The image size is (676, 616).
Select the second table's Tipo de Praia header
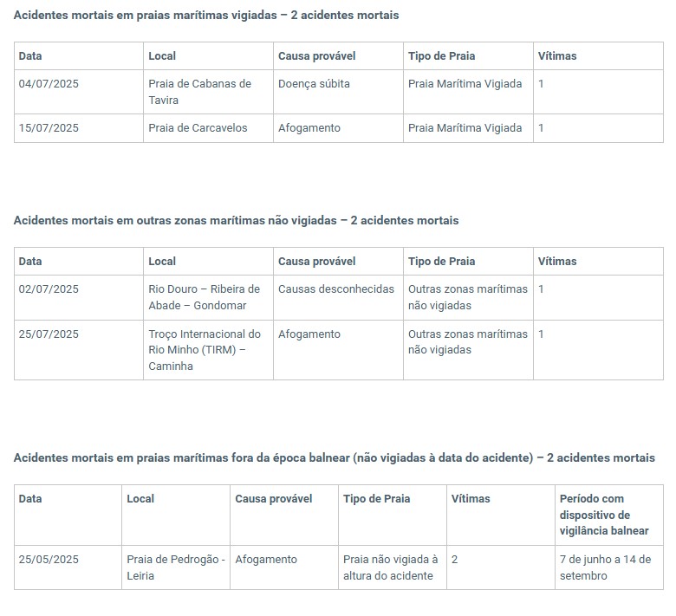(x=468, y=262)
